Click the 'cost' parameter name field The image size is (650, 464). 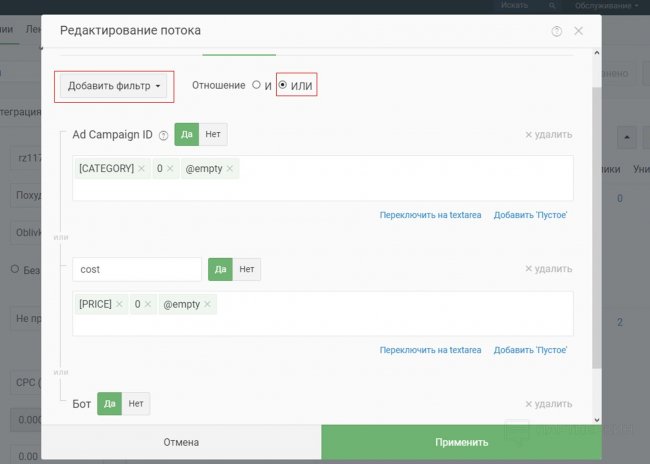[137, 269]
